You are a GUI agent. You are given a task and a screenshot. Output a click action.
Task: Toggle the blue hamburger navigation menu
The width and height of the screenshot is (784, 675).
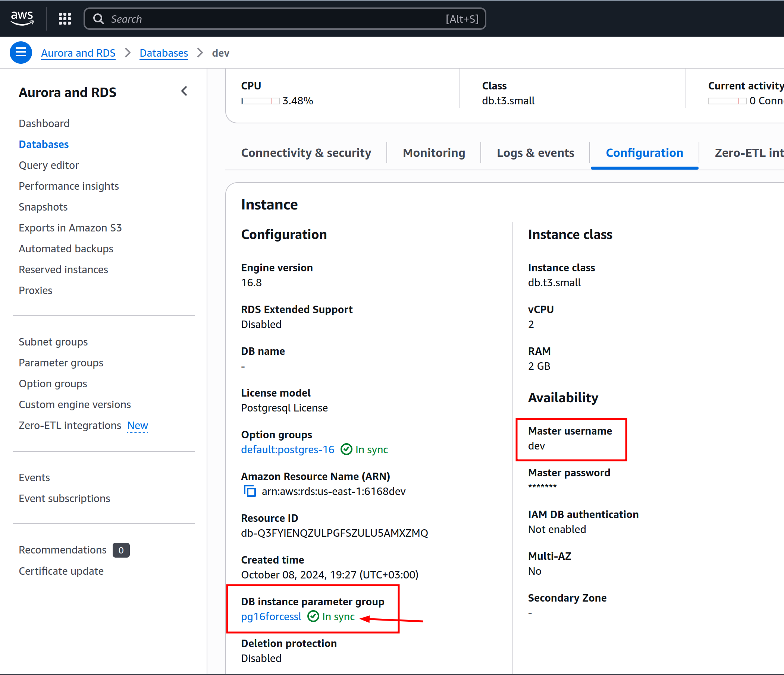click(21, 53)
